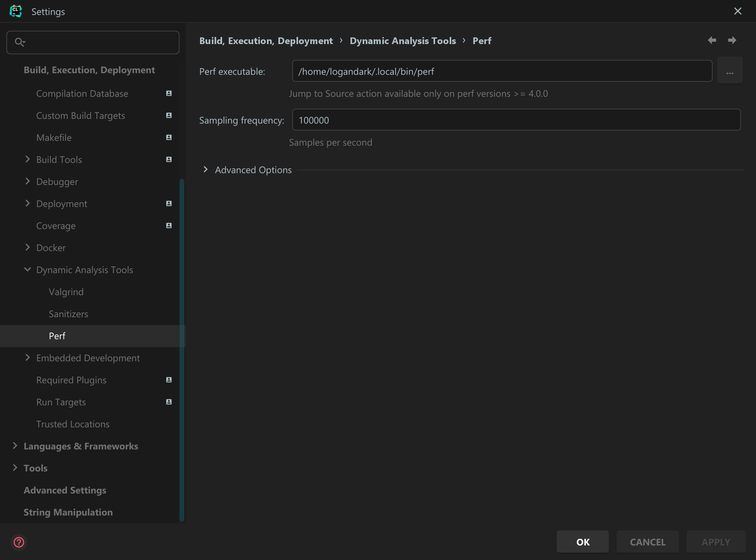Click project-level icon beside Compilation Database

pos(169,93)
